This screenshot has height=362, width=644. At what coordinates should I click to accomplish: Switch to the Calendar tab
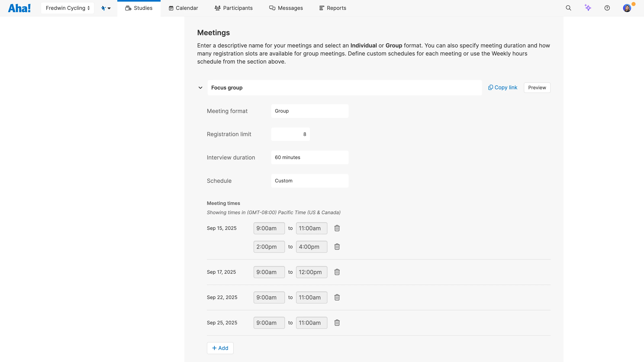(183, 8)
